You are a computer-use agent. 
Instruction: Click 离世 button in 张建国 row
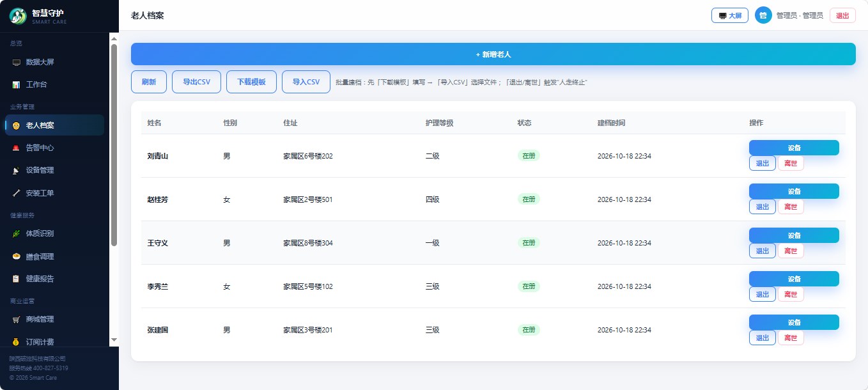(791, 338)
